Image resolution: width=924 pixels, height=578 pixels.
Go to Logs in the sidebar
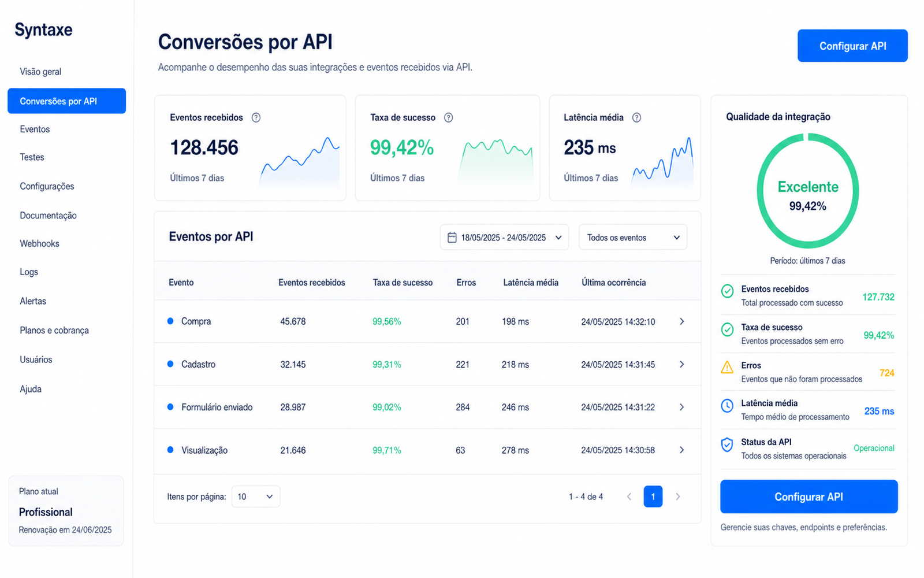point(29,272)
